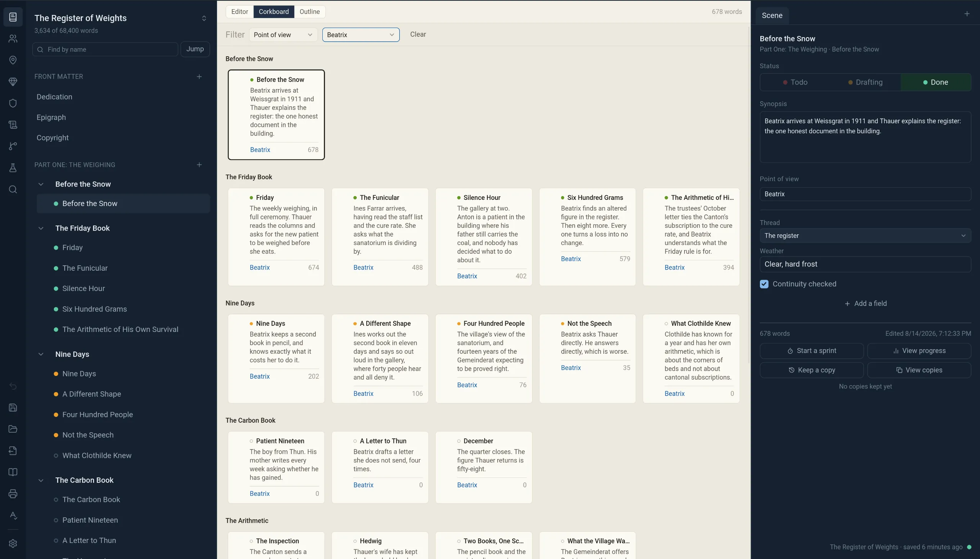
Task: Switch to the Outline view tab
Action: (309, 11)
